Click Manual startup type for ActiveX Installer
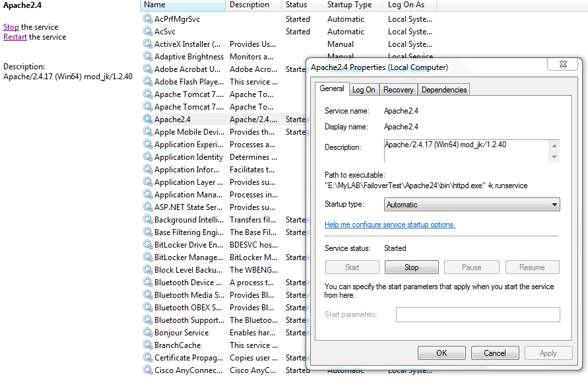588x377 pixels. pos(340,44)
